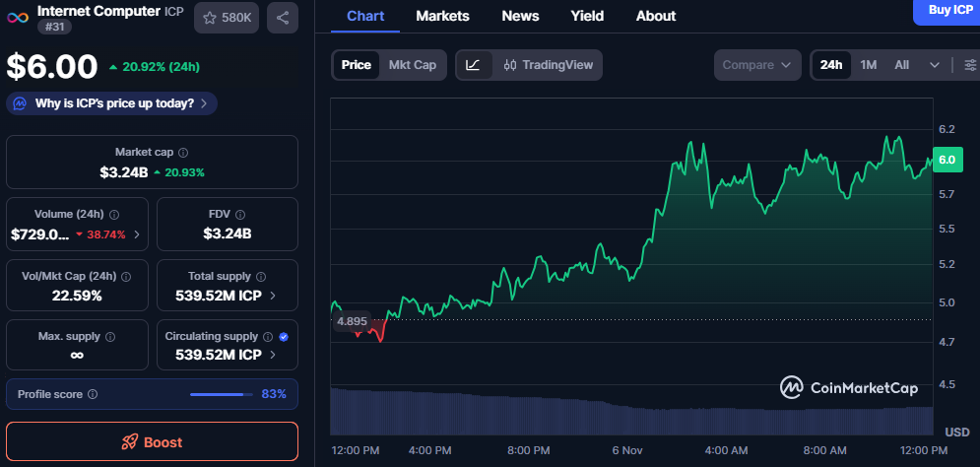Click FDV info icon
The height and width of the screenshot is (467, 980).
(240, 214)
